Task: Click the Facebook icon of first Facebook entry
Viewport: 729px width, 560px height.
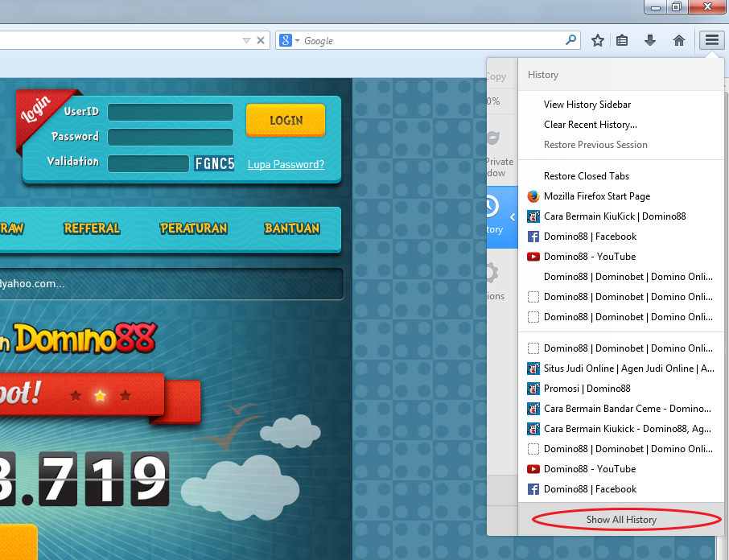Action: coord(533,237)
